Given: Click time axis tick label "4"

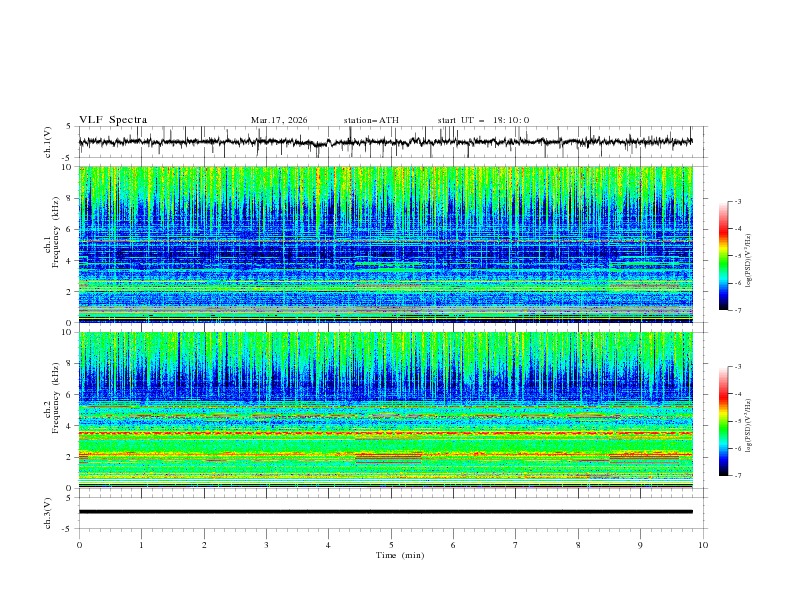Looking at the screenshot, I should pos(328,545).
